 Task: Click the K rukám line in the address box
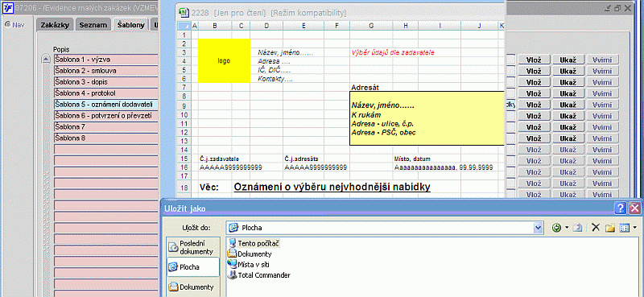[x=366, y=115]
